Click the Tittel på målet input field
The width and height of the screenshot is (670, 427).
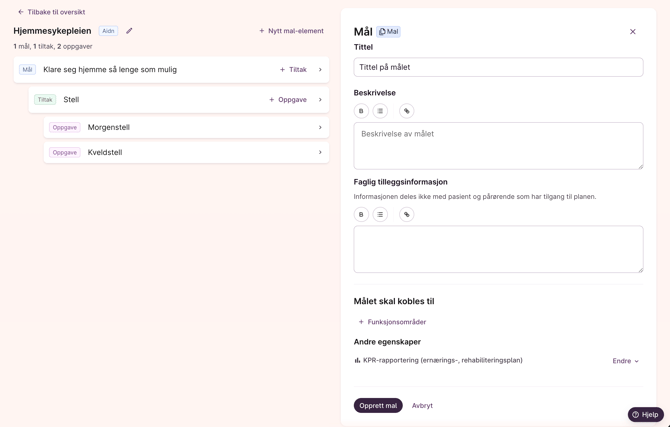click(x=498, y=67)
